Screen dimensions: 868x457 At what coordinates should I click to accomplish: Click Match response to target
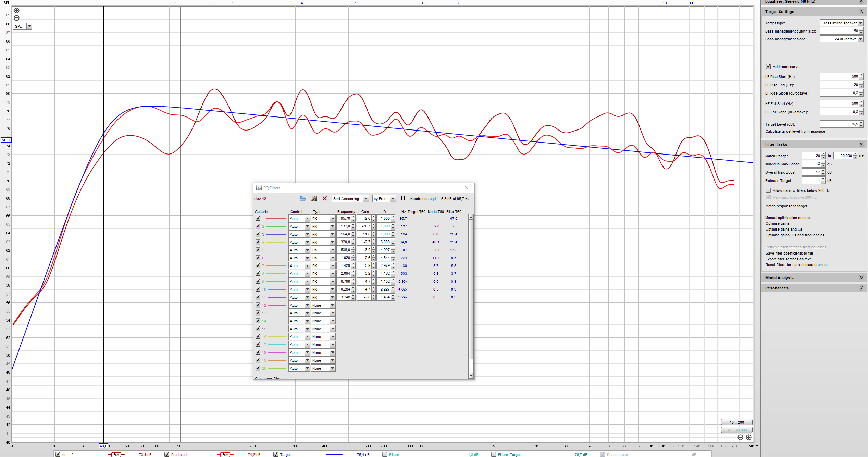click(786, 206)
